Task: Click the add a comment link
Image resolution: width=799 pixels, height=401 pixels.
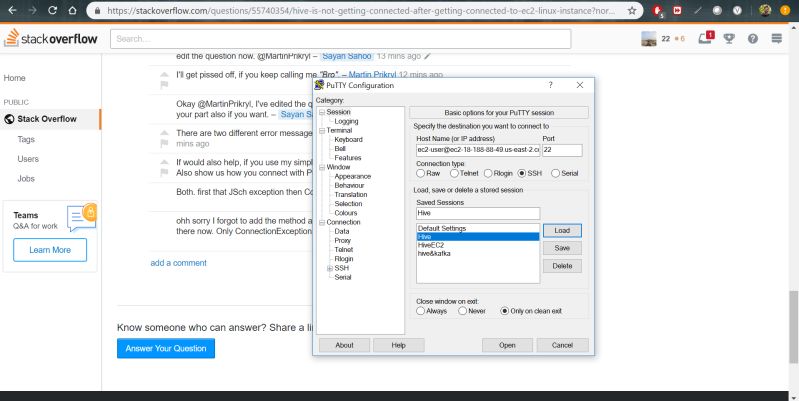Action: click(178, 263)
